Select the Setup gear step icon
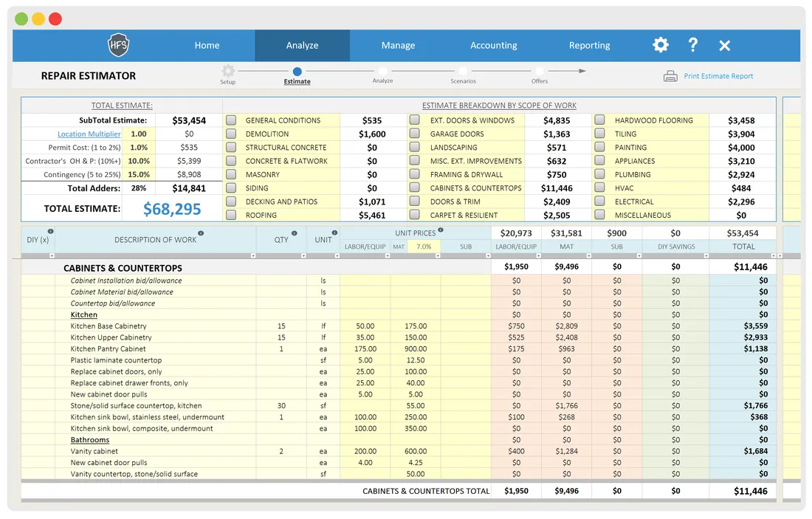The width and height of the screenshot is (812, 519). tap(228, 71)
